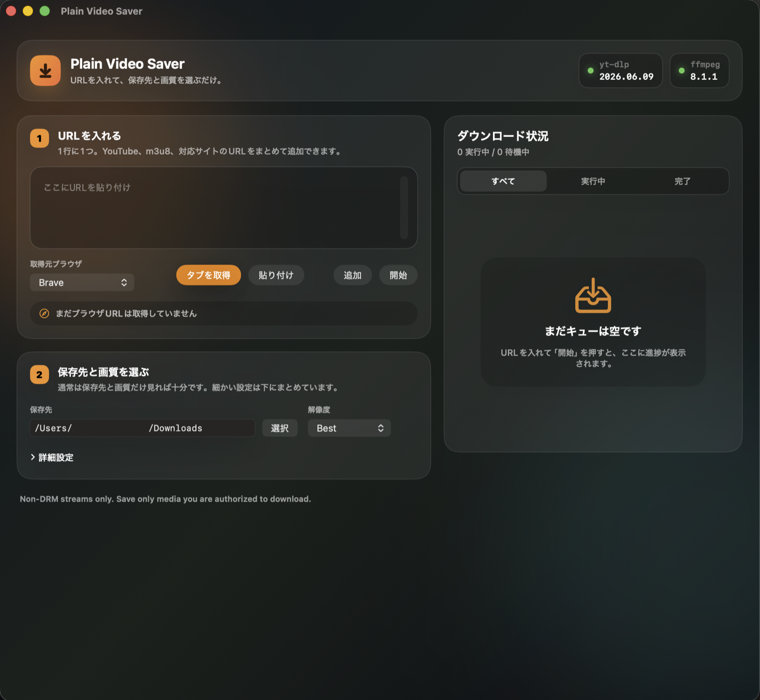Click the orange step 2 number badge
This screenshot has height=700, width=760.
(x=39, y=374)
